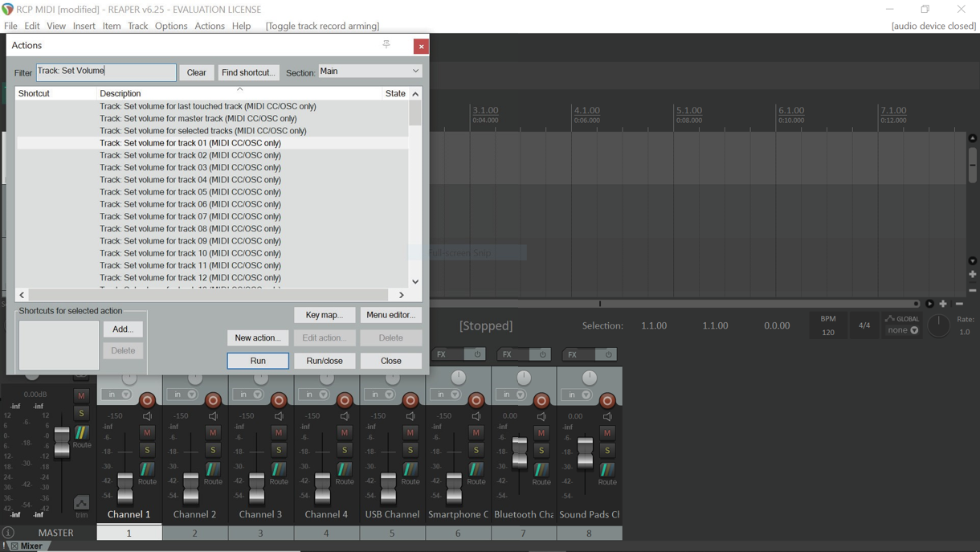Image resolution: width=980 pixels, height=552 pixels.
Task: Click record arm on Sound Pads channel
Action: pos(607,399)
